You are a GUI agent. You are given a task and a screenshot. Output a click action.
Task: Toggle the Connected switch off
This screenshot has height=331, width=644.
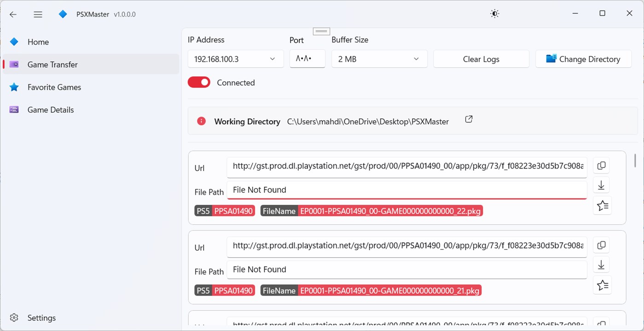pyautogui.click(x=199, y=82)
